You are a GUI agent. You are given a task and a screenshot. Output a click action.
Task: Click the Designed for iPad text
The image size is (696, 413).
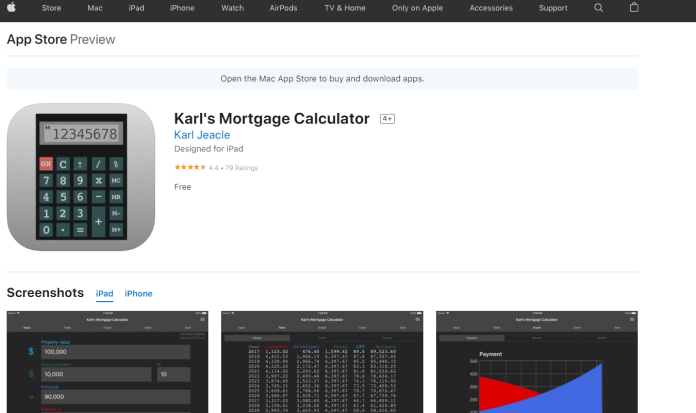[x=209, y=149]
